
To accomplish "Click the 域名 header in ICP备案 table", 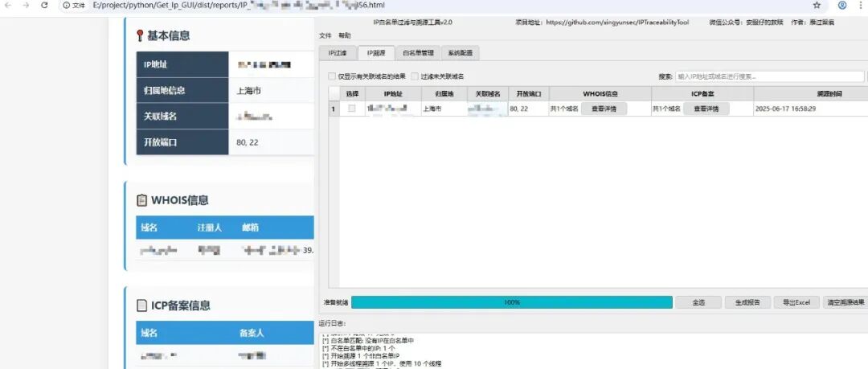I will click(x=149, y=333).
